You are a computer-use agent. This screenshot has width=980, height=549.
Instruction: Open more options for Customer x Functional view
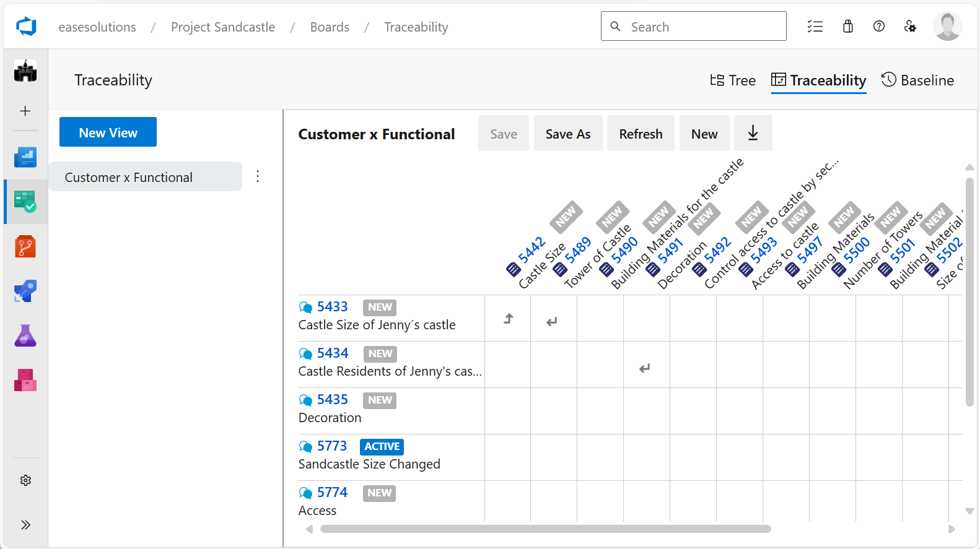[x=258, y=176]
